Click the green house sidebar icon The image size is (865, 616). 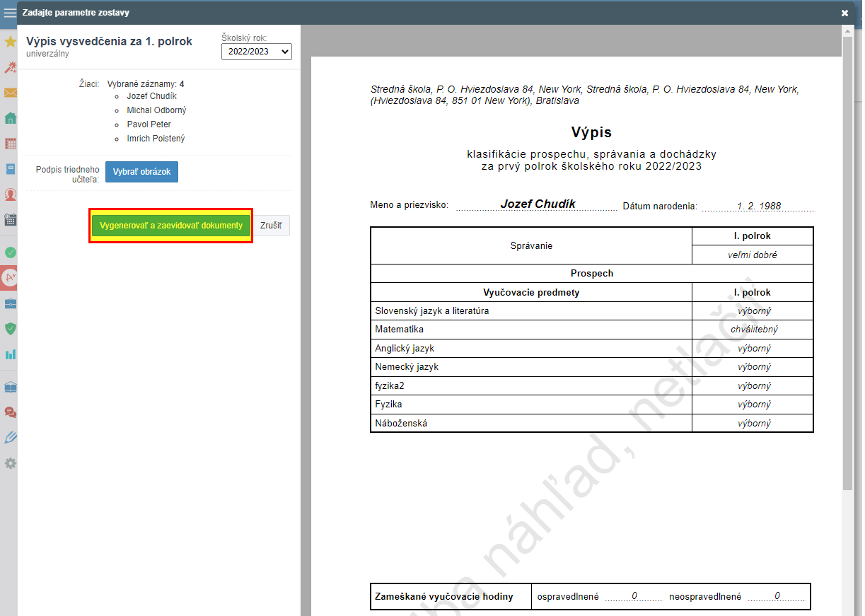10,118
